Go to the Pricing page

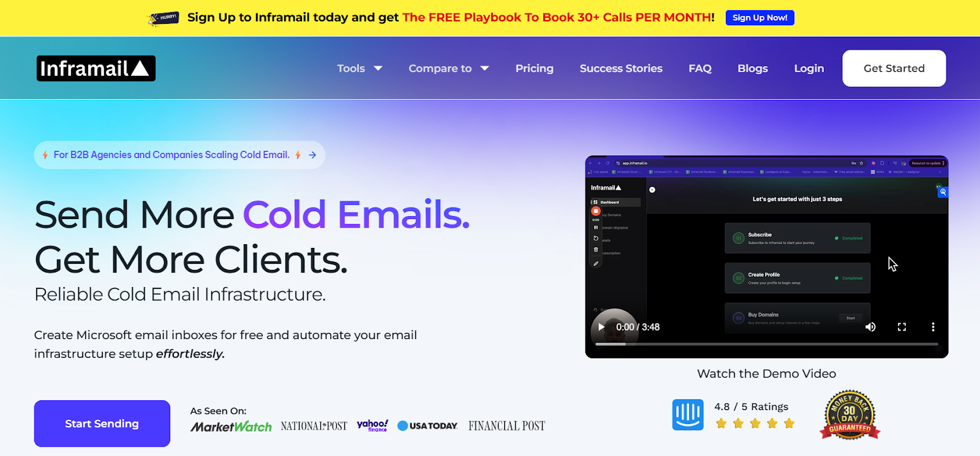pos(534,69)
